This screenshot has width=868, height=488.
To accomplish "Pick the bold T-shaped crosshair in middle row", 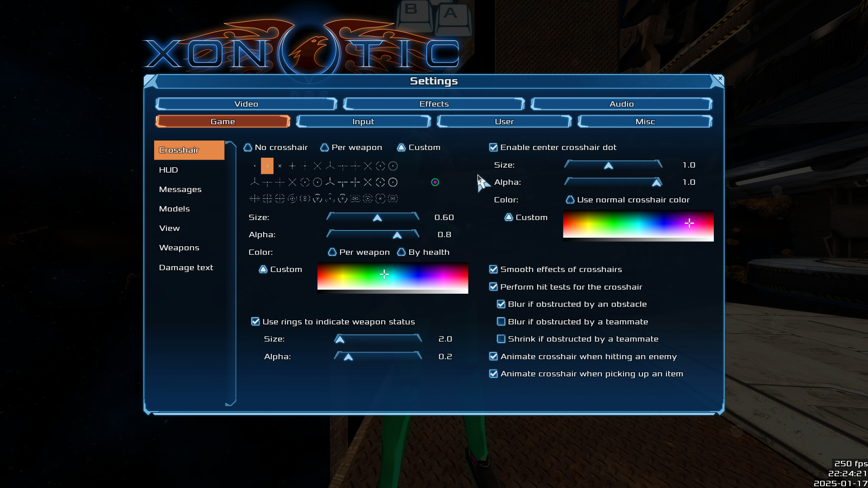I will point(343,182).
